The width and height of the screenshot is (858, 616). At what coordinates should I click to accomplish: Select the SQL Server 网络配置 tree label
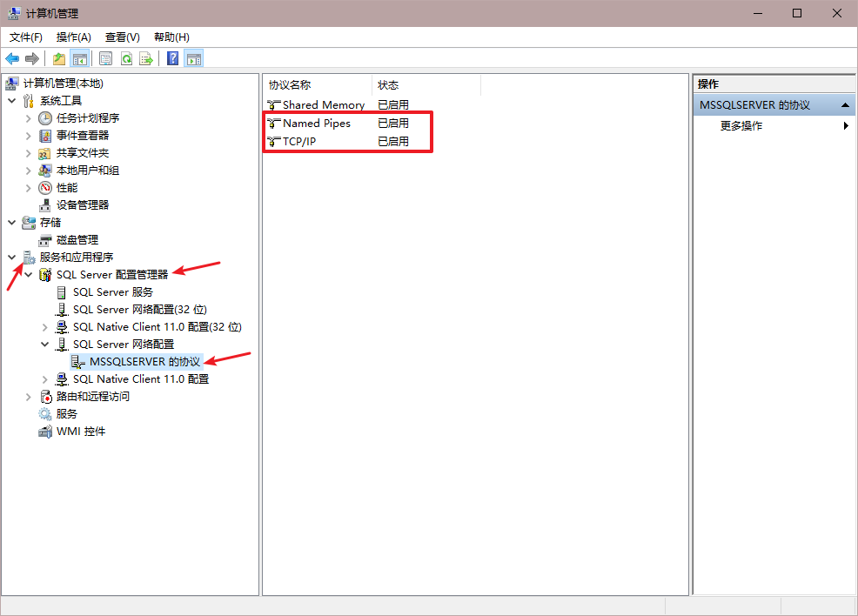pos(124,344)
